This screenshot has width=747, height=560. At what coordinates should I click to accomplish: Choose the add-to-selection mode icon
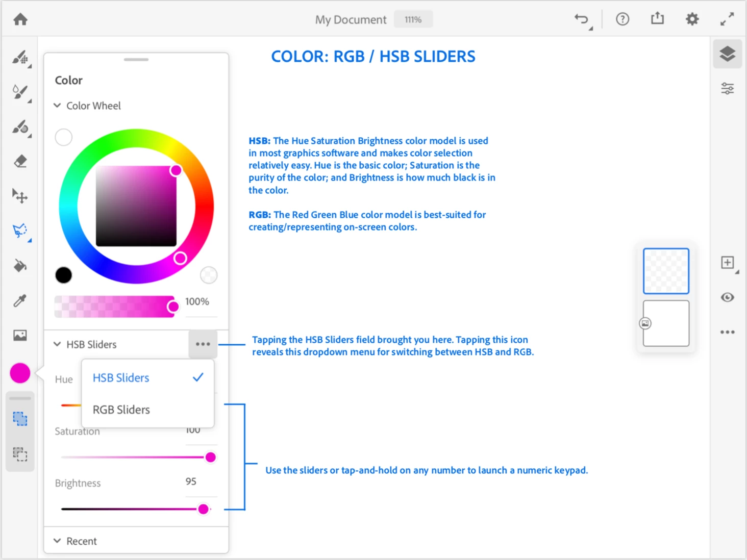point(20,419)
